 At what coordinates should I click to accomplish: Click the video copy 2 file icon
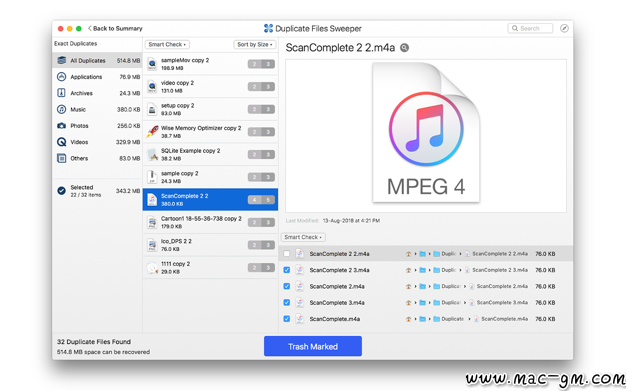tap(152, 87)
